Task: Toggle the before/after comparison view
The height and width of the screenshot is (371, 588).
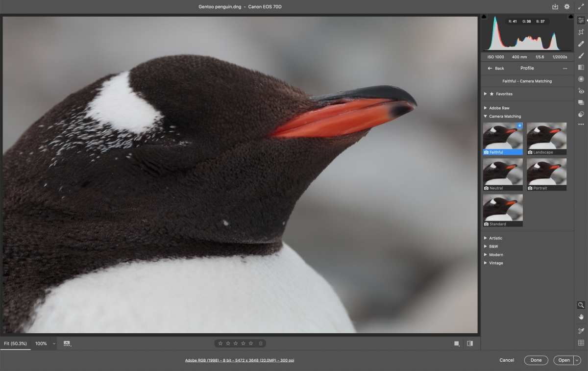Action: click(470, 344)
